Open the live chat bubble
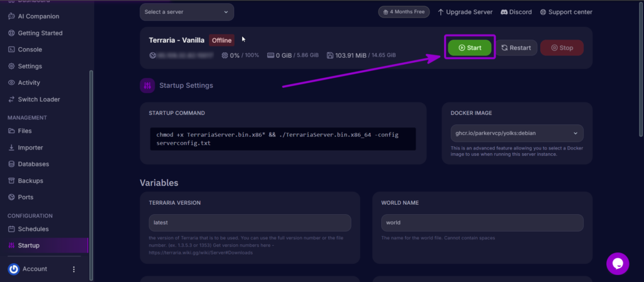Image resolution: width=644 pixels, height=282 pixels. 618,264
